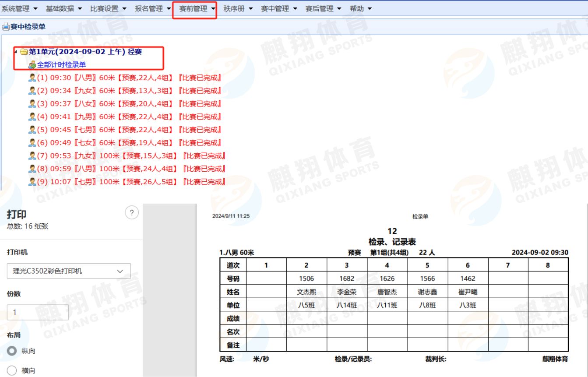Click the person icon for 09:34 九女 60米
Screen dimensions: 588x377
[32, 91]
